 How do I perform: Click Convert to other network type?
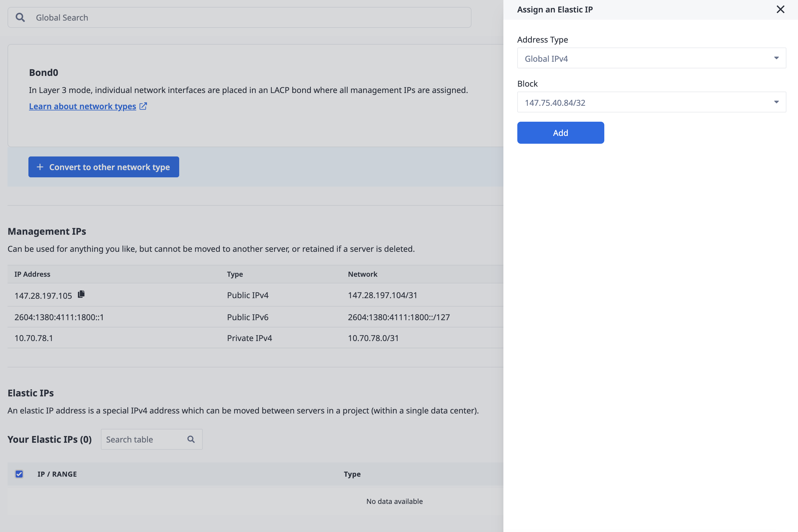pyautogui.click(x=104, y=167)
